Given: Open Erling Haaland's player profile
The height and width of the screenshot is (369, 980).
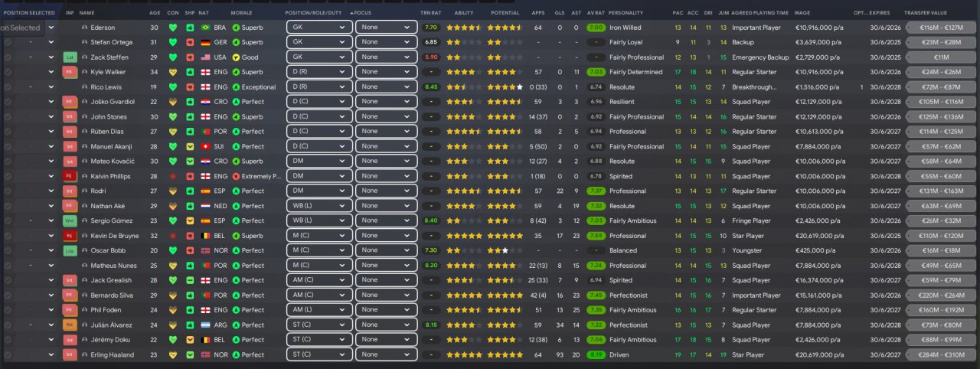Looking at the screenshot, I should [112, 355].
